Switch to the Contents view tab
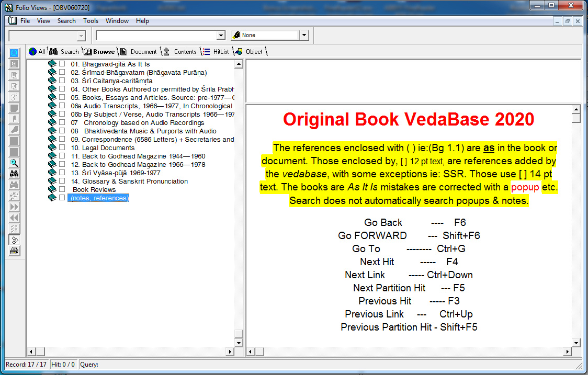588x375 pixels. pyautogui.click(x=180, y=52)
